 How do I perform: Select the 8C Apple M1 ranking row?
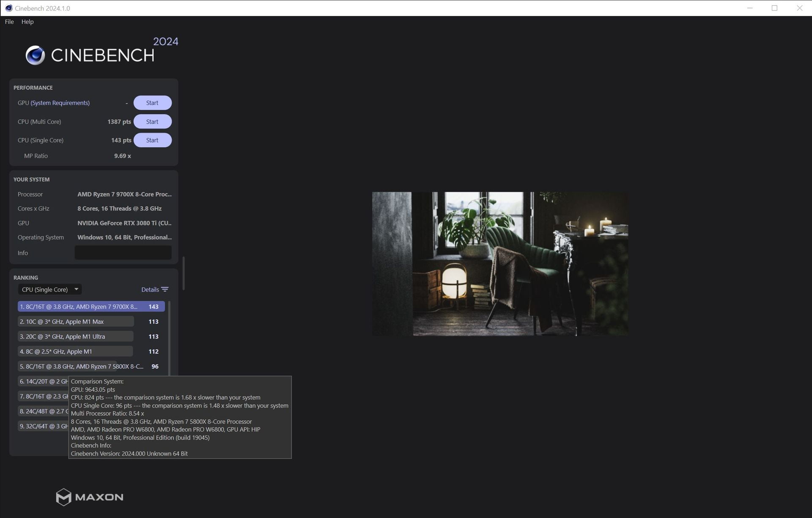pos(91,351)
